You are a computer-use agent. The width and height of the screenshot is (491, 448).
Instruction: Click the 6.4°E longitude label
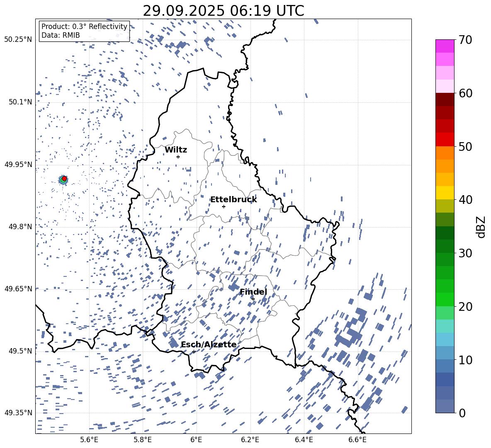(304, 440)
